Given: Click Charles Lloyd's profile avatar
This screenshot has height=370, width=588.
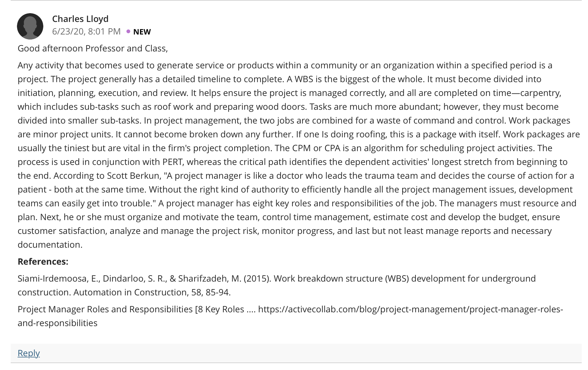Looking at the screenshot, I should (30, 26).
